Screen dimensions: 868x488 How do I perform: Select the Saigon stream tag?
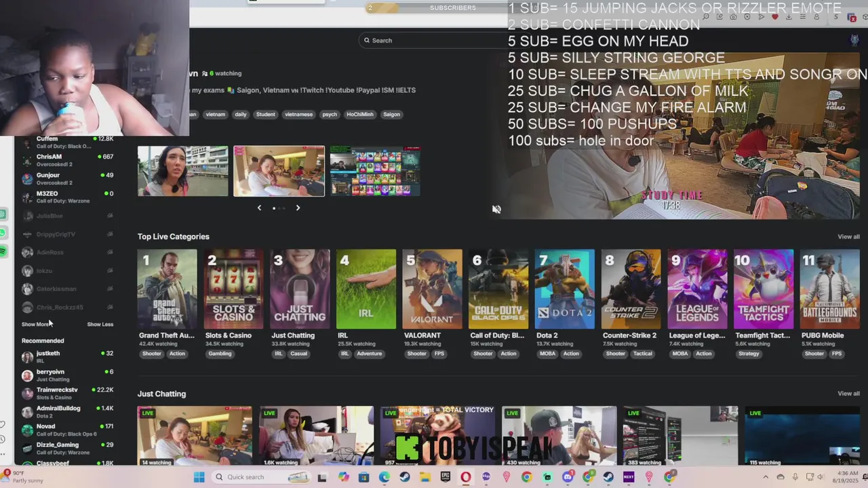(391, 114)
